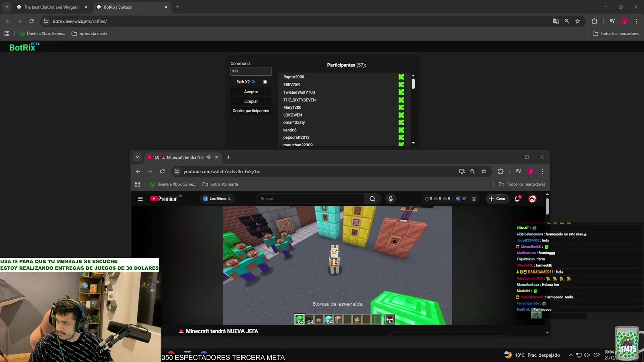This screenshot has height=362, width=644.
Task: Click ESP language indicator in taskbar
Action: 596,355
